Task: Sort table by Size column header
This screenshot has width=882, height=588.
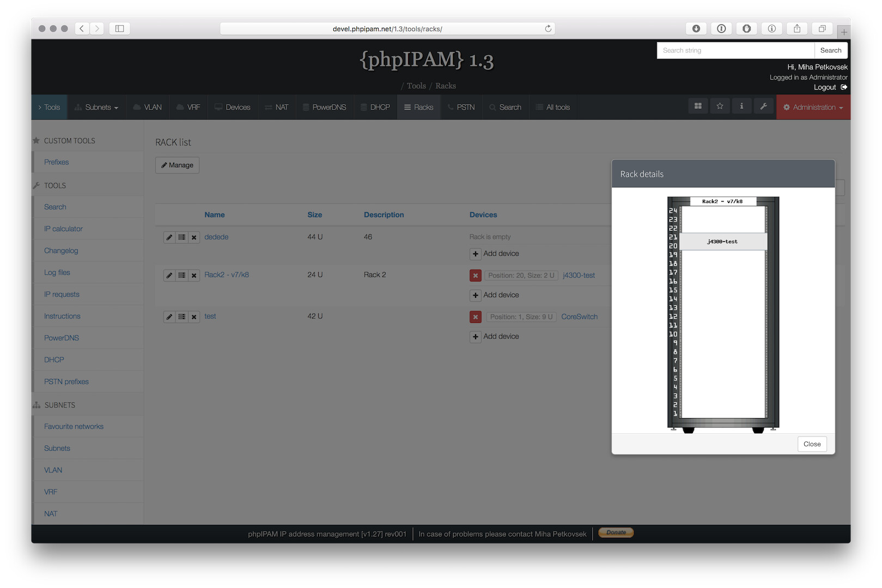Action: click(x=315, y=215)
